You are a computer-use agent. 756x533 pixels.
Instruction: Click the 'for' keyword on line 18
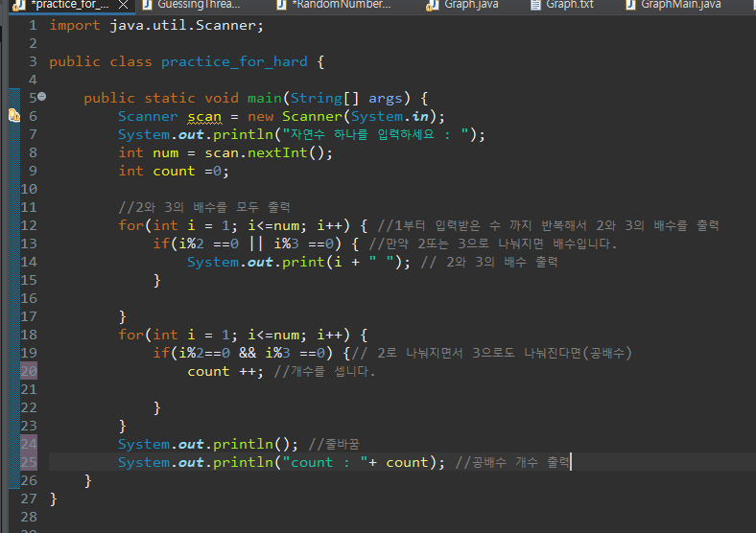coord(131,335)
